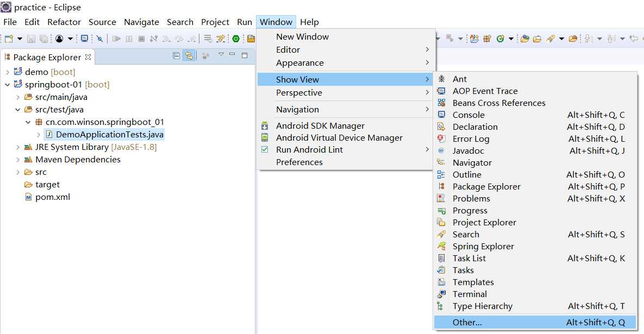This screenshot has width=644, height=334.
Task: Toggle Skip All Breakpoints in toolbar
Action: pyautogui.click(x=99, y=39)
